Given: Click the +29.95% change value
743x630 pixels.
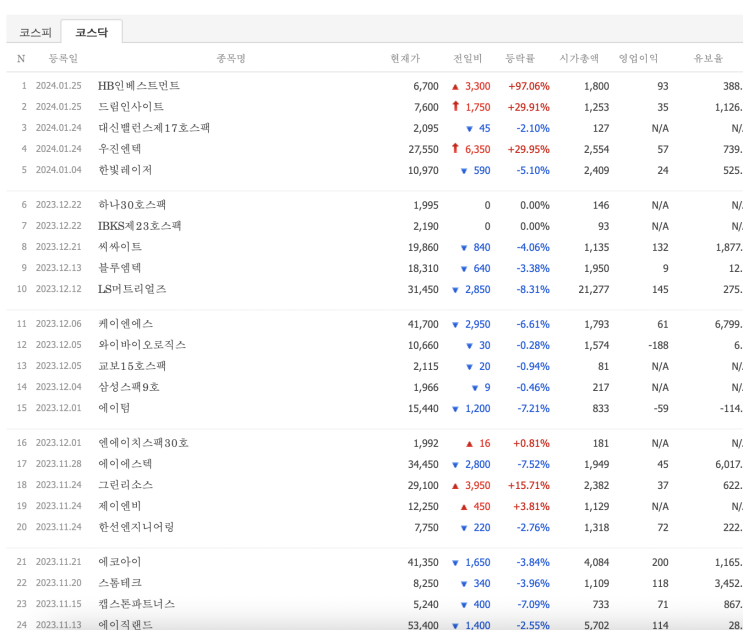Looking at the screenshot, I should pyautogui.click(x=528, y=149).
